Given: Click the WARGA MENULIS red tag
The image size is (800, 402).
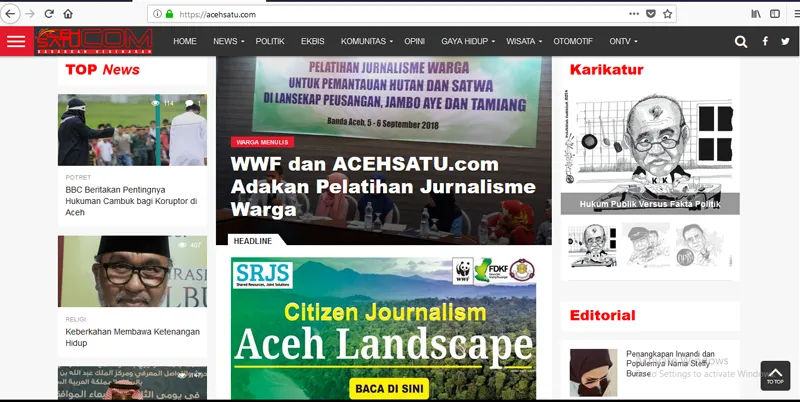Looking at the screenshot, I should (262, 142).
